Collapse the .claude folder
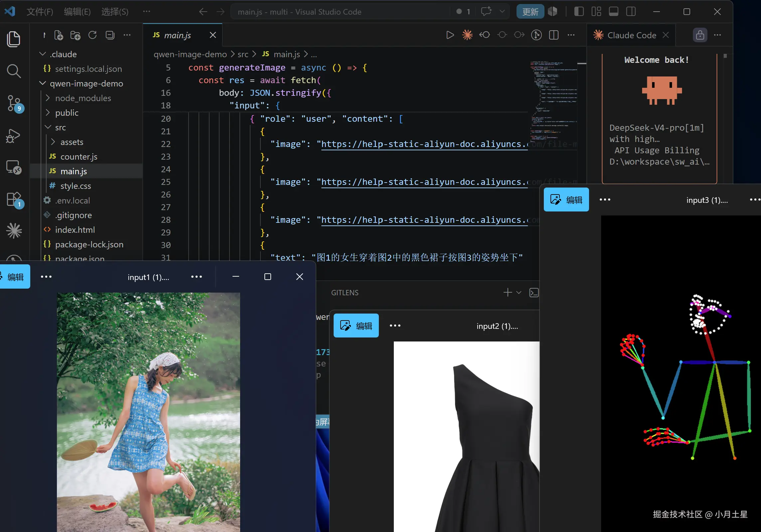The width and height of the screenshot is (761, 532). tap(43, 54)
